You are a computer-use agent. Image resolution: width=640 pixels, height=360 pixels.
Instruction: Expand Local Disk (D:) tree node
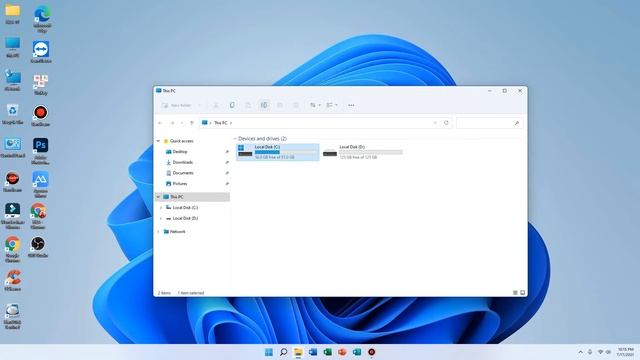click(x=161, y=218)
